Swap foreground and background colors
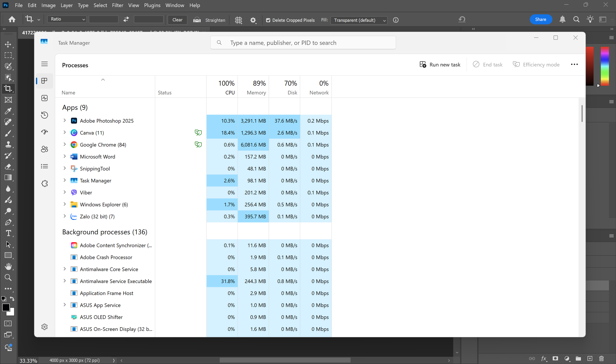616x364 pixels. click(x=12, y=298)
